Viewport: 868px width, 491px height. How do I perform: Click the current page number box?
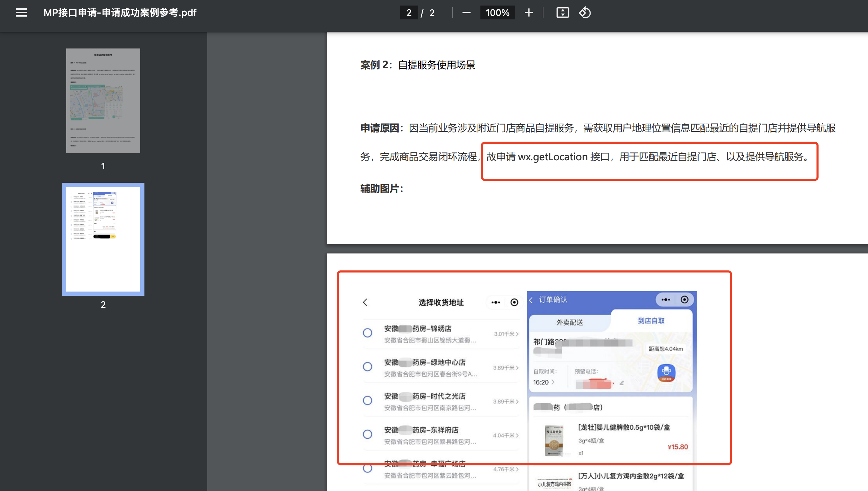point(409,13)
